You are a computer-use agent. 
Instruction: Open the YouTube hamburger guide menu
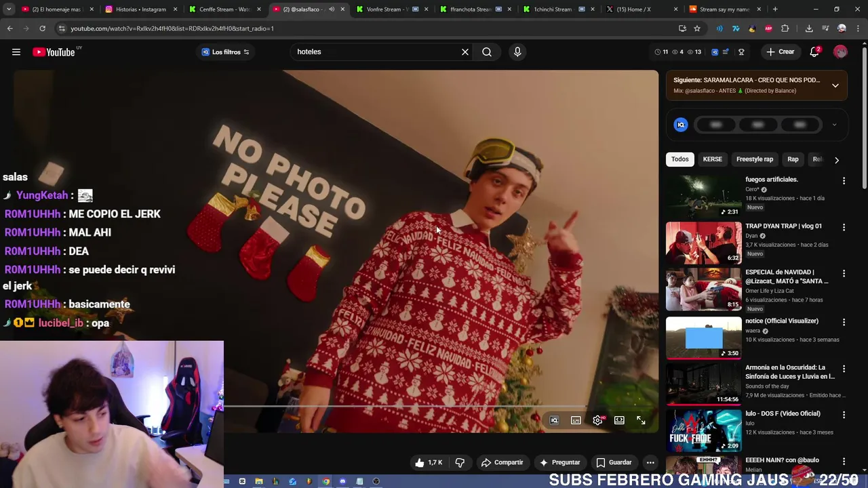pyautogui.click(x=16, y=52)
